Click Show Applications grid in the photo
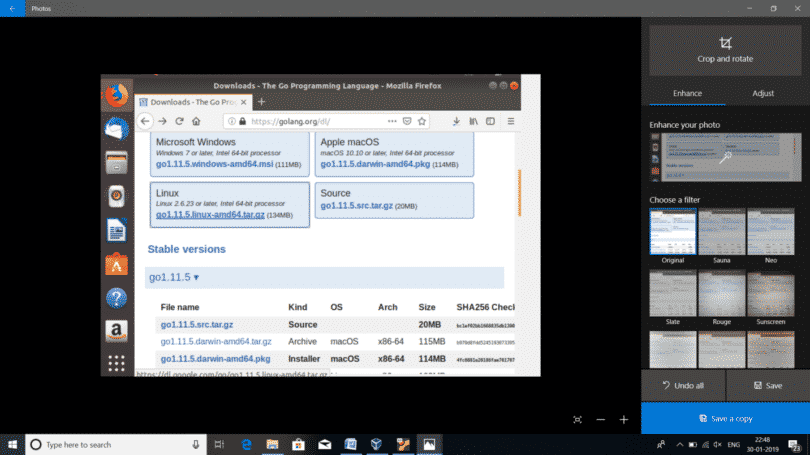810x455 pixels. tap(116, 363)
